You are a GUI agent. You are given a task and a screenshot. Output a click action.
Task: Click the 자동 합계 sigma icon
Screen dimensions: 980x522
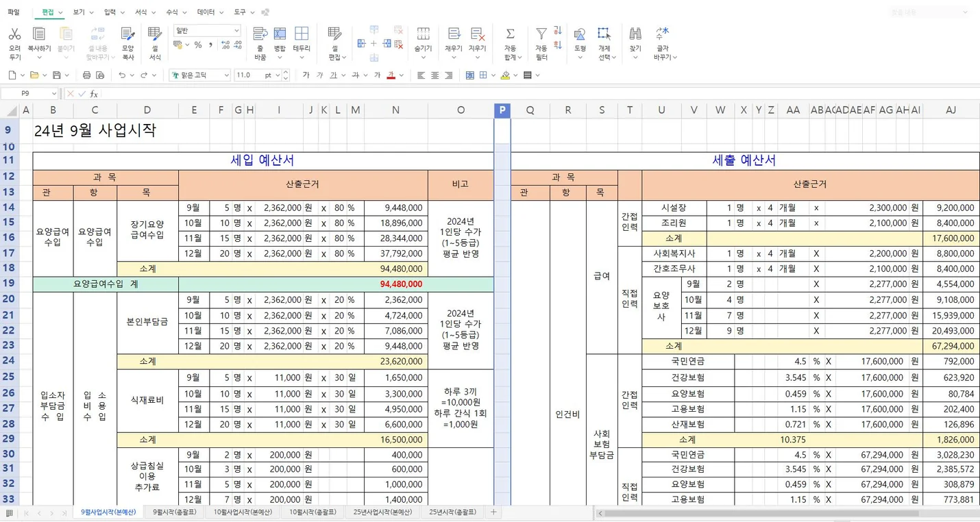tap(510, 34)
